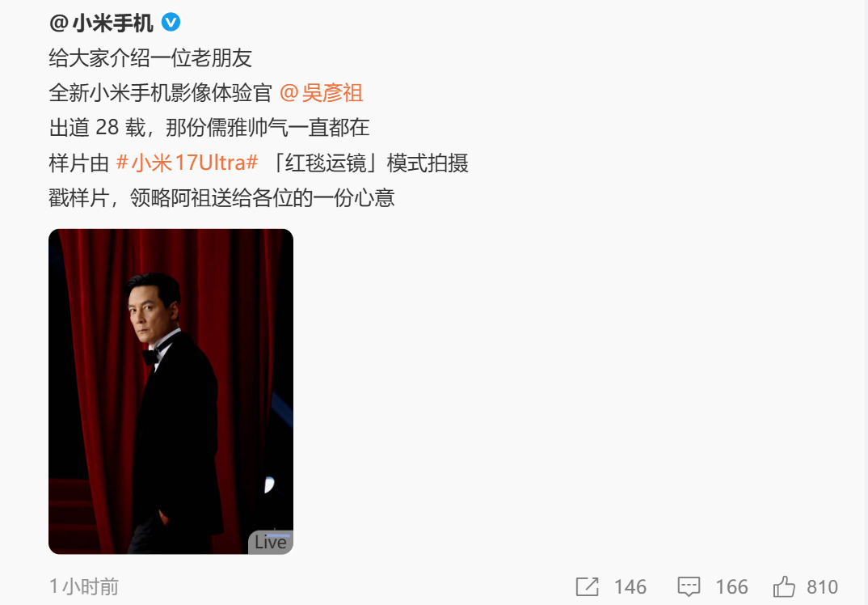This screenshot has width=868, height=605.
Task: Click the 「红毯运镜」模式拍摄 text
Action: (367, 163)
